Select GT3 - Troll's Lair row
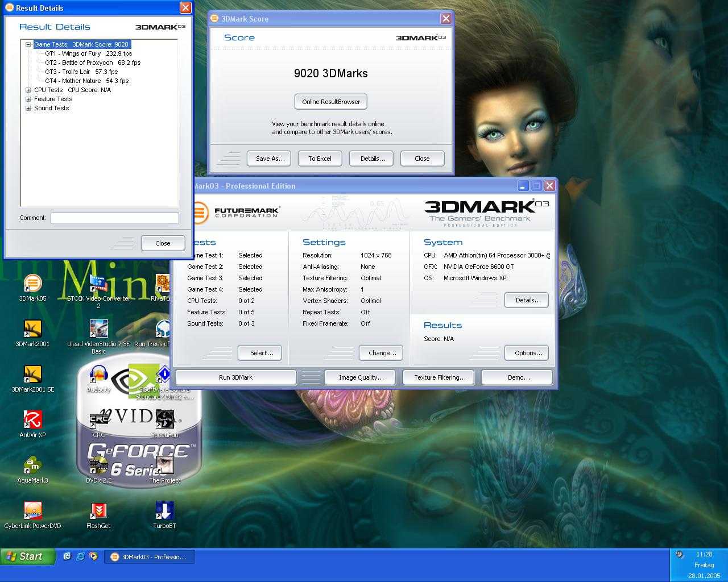Viewport: 728px width, 582px height. point(81,72)
